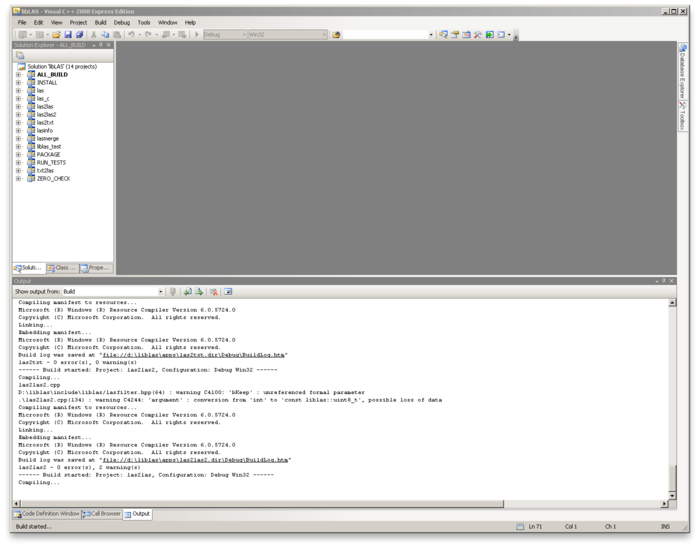Viewport: 700px width, 548px height.
Task: Select the las2las2 project in tree
Action: click(x=46, y=115)
